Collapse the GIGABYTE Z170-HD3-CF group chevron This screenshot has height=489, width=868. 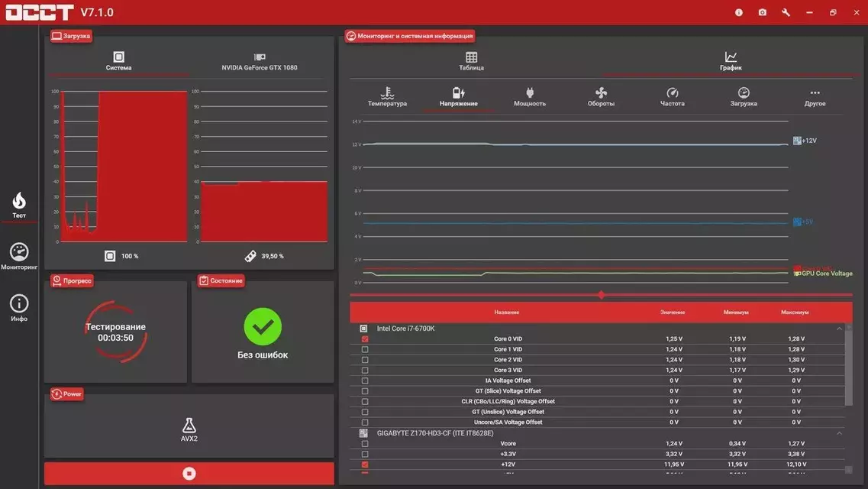click(x=839, y=433)
